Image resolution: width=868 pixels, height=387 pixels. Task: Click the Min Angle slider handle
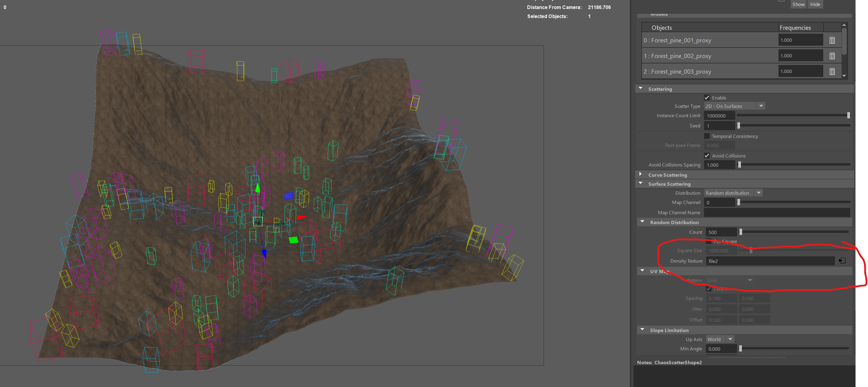click(740, 349)
